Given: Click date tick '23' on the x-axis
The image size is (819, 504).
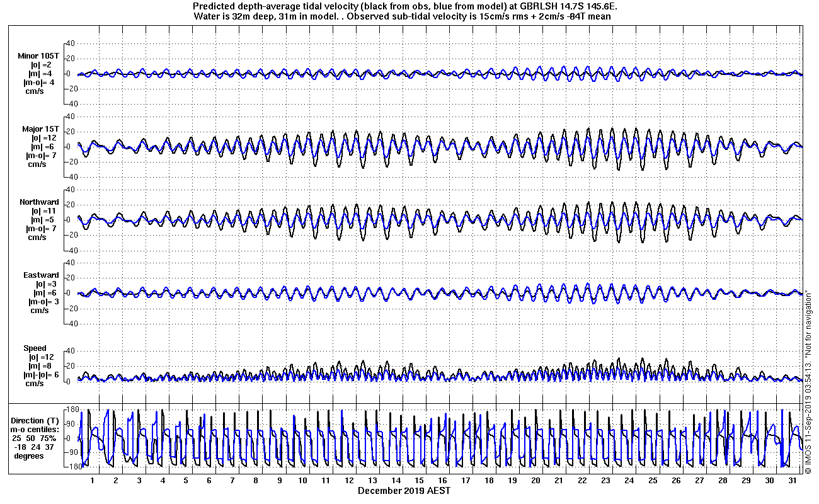Looking at the screenshot, I should (605, 480).
